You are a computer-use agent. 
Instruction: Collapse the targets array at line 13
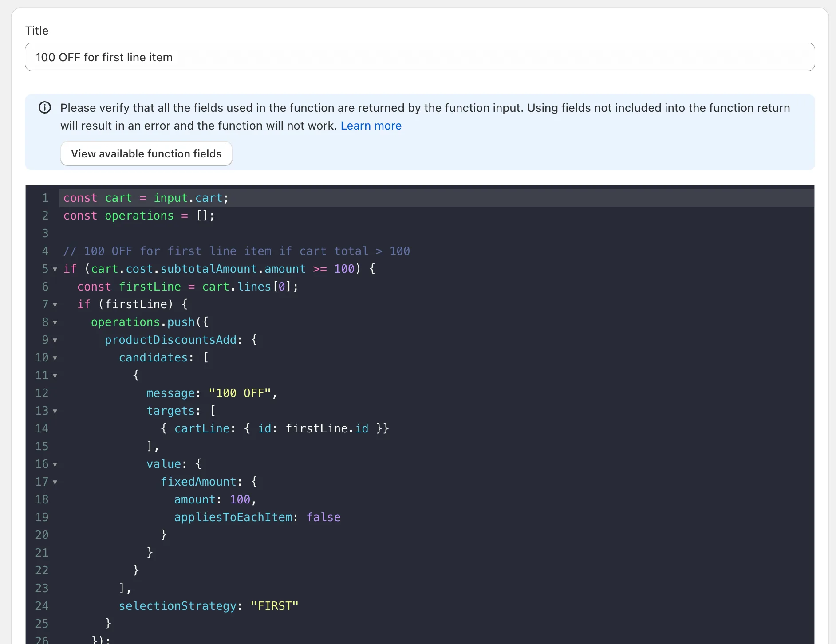point(55,411)
